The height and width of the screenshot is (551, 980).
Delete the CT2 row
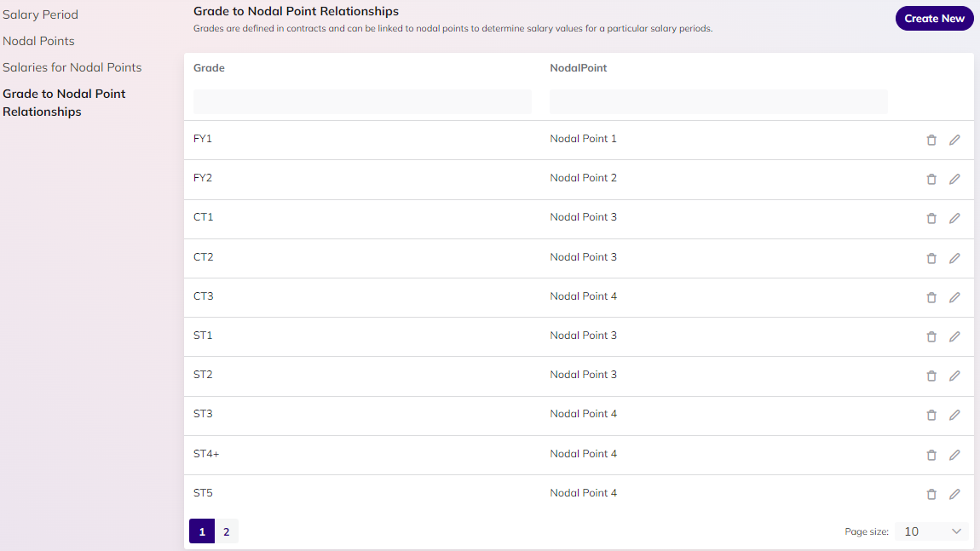pyautogui.click(x=931, y=259)
